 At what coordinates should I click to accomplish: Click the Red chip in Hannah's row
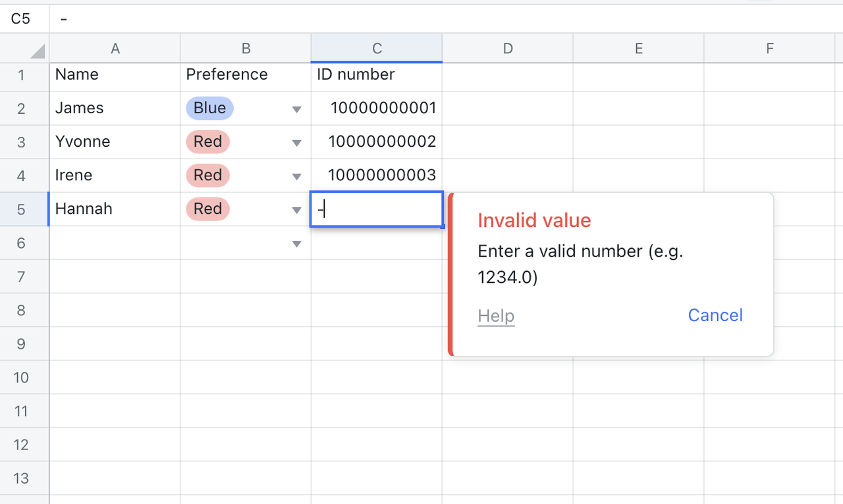pyautogui.click(x=207, y=209)
